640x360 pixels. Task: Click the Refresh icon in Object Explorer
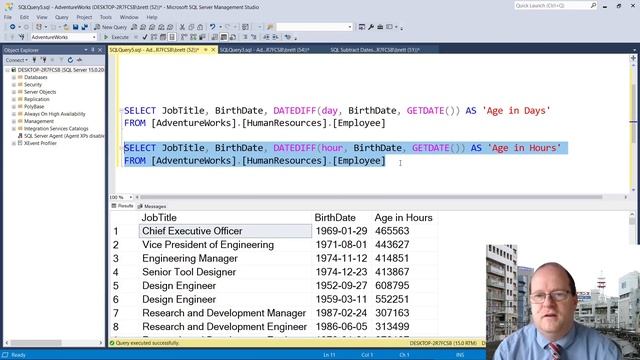click(70, 60)
